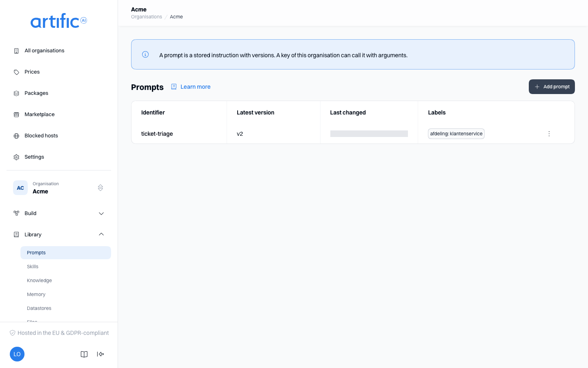Select Memory in the Library submenu
This screenshot has width=588, height=368.
(66, 294)
